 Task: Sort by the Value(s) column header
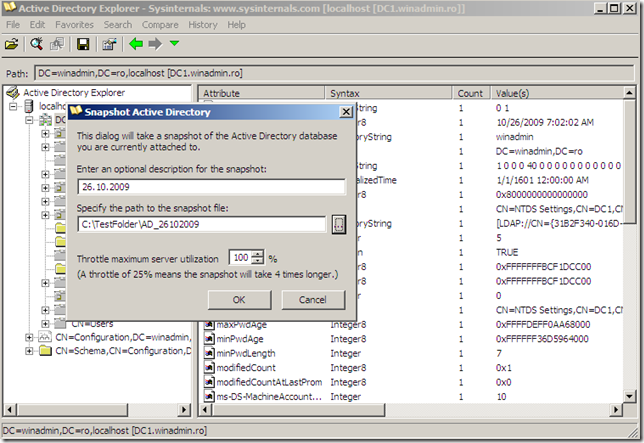pos(557,93)
